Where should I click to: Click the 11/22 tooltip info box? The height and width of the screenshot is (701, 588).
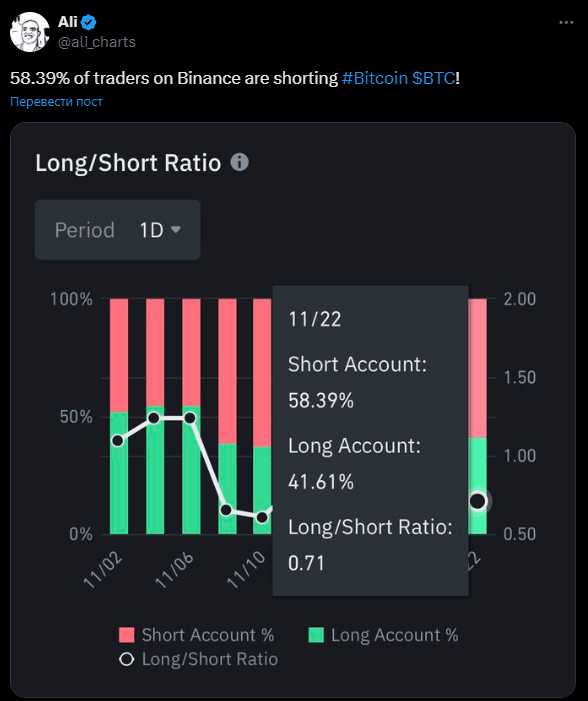click(x=371, y=440)
